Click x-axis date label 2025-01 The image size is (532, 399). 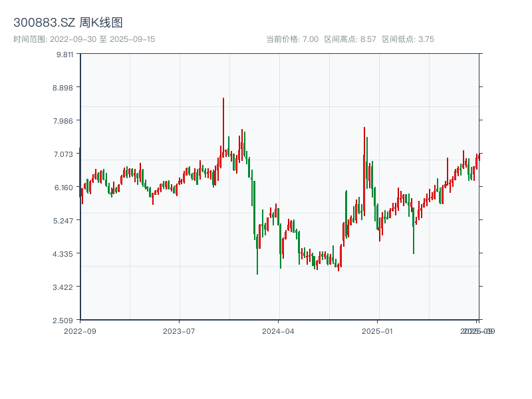(377, 331)
